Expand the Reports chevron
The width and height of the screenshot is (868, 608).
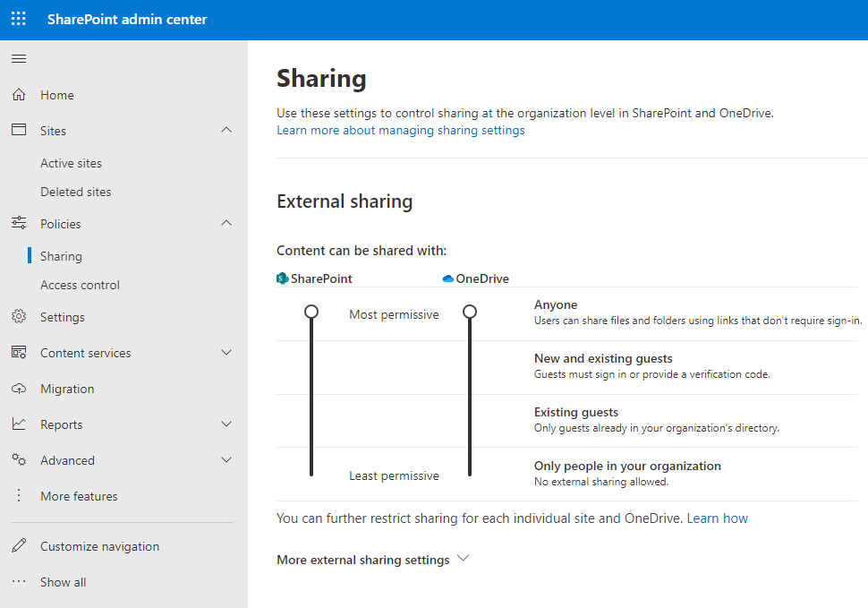(226, 424)
